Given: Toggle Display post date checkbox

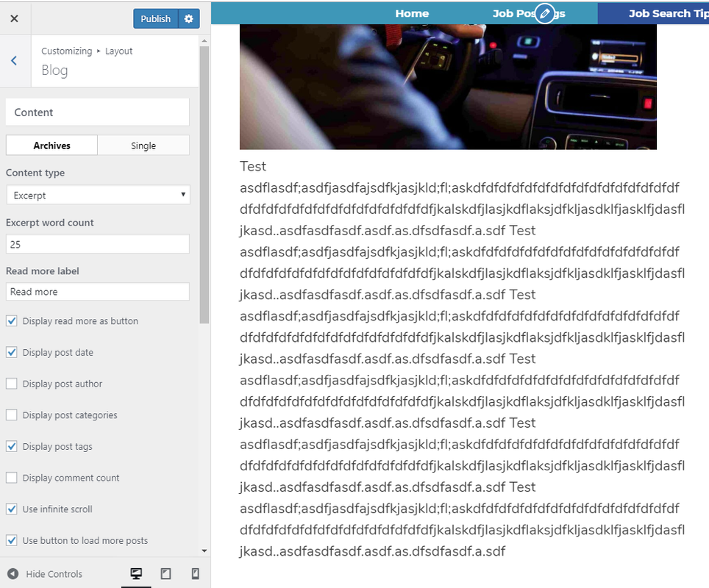Looking at the screenshot, I should (x=12, y=352).
